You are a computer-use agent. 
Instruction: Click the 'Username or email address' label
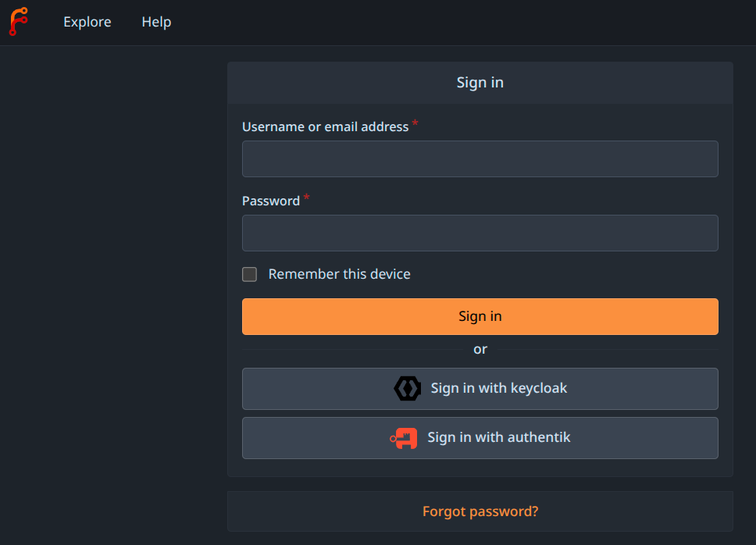pos(325,126)
